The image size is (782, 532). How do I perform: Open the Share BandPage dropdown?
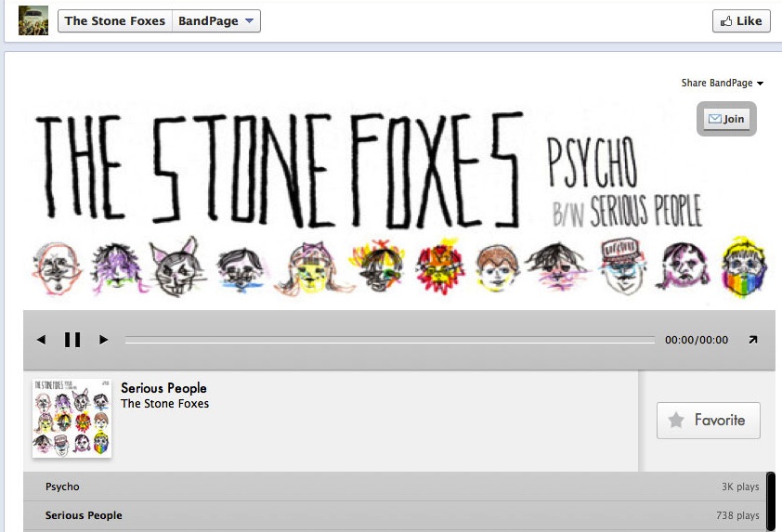pyautogui.click(x=723, y=83)
